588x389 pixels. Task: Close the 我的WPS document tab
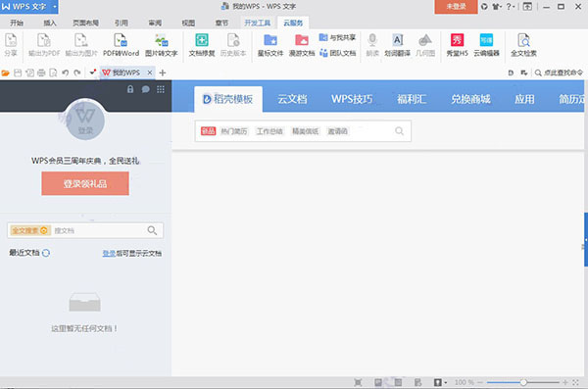tap(150, 73)
